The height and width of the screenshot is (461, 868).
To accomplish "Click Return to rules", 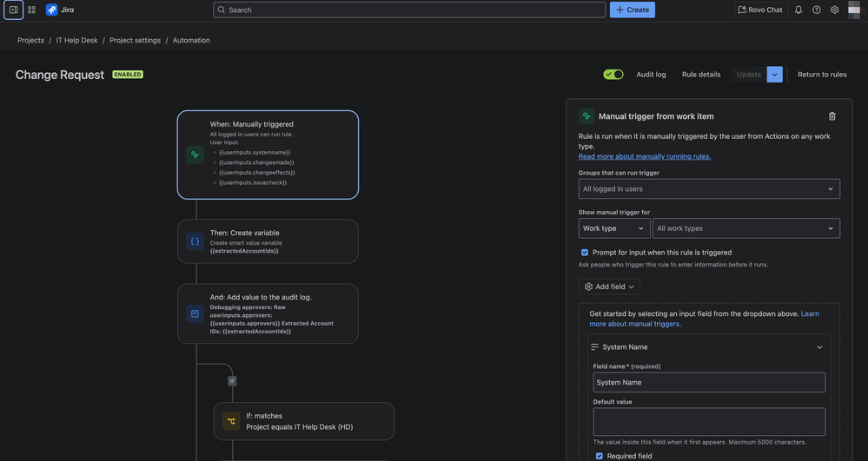I will [822, 74].
